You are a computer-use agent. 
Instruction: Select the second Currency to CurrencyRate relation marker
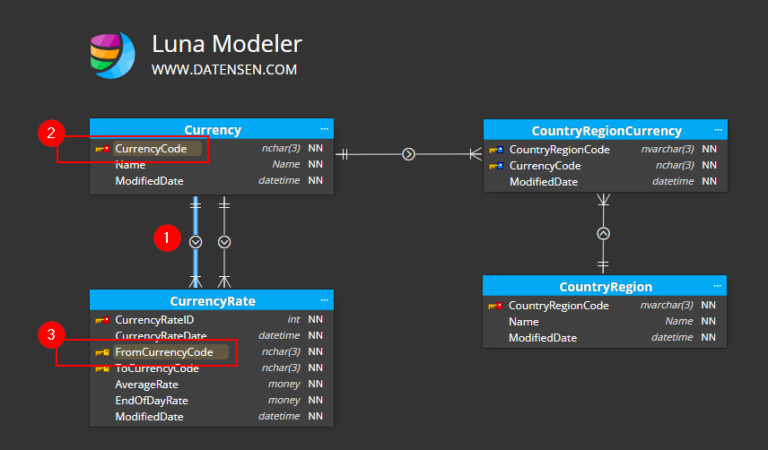(x=224, y=242)
